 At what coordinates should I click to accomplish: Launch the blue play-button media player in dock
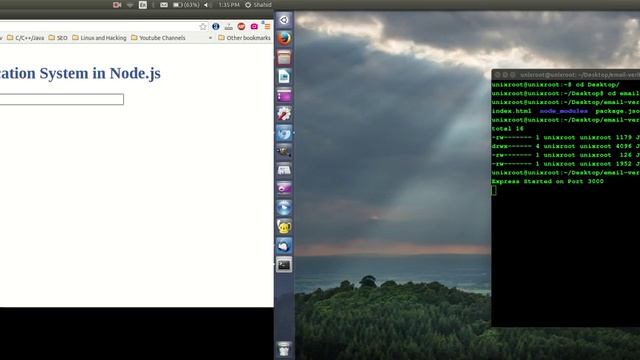(284, 208)
